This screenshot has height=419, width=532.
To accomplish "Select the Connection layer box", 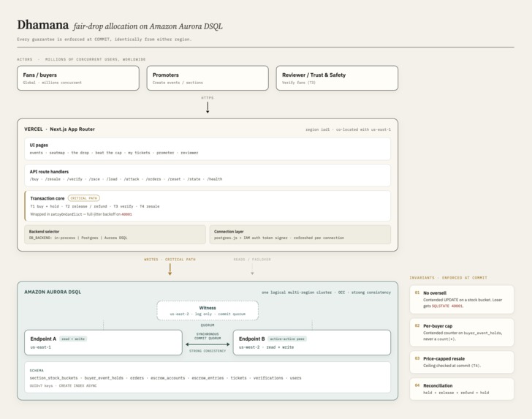I will tap(300, 234).
